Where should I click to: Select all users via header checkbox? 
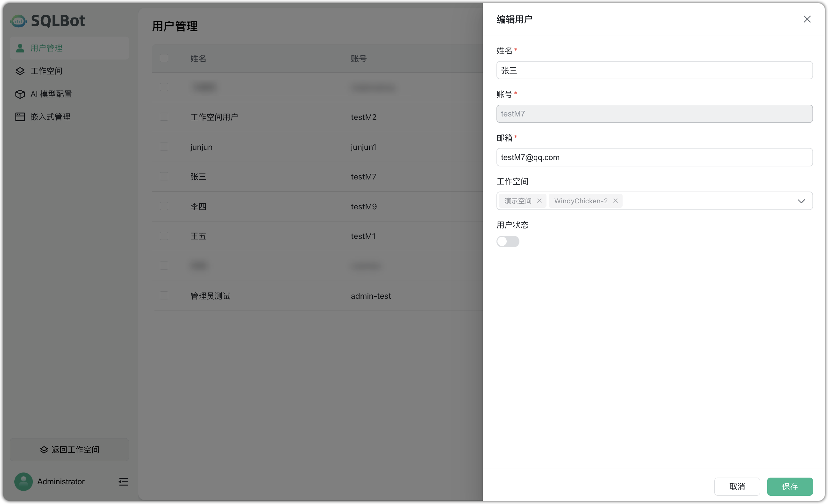pyautogui.click(x=164, y=58)
